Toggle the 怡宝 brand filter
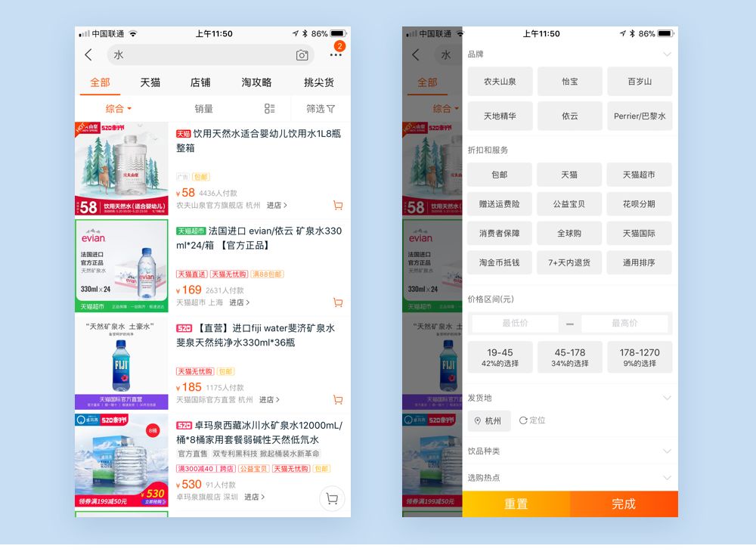This screenshot has width=756, height=555. 570,82
